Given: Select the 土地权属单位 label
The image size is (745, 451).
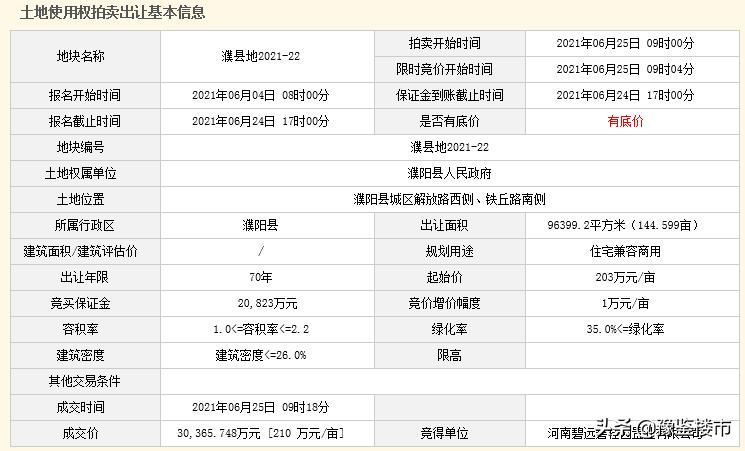Looking at the screenshot, I should tap(80, 173).
